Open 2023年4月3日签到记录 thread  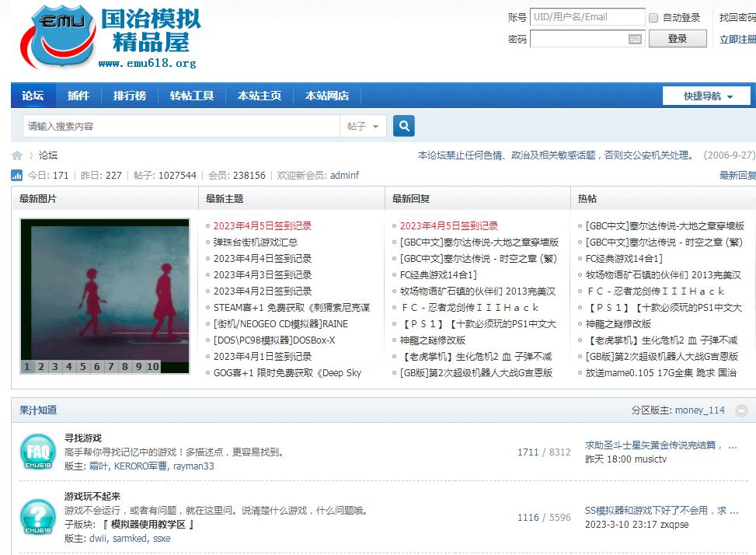coord(263,275)
